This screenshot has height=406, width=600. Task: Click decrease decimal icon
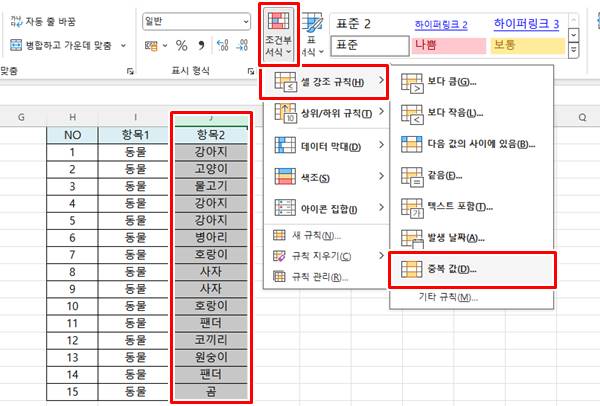242,46
